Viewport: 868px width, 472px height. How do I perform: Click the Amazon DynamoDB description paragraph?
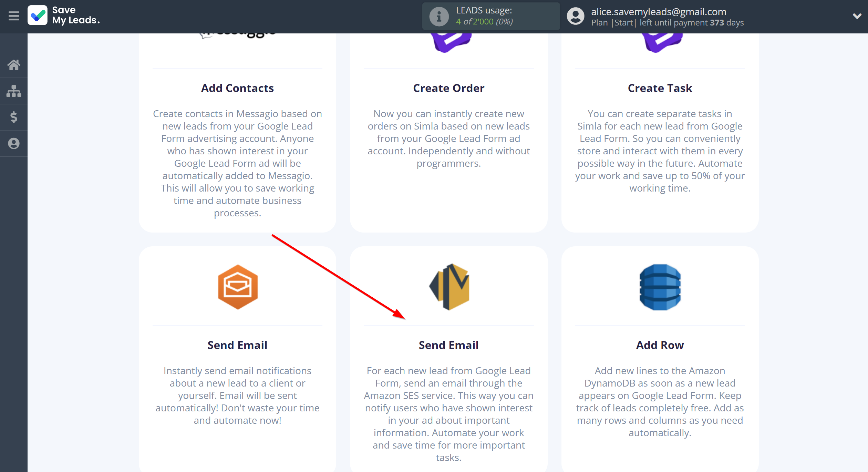point(660,402)
